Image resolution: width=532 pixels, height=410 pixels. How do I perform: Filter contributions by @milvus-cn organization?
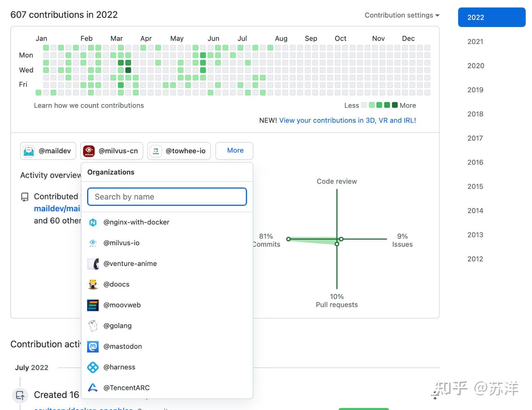(112, 151)
